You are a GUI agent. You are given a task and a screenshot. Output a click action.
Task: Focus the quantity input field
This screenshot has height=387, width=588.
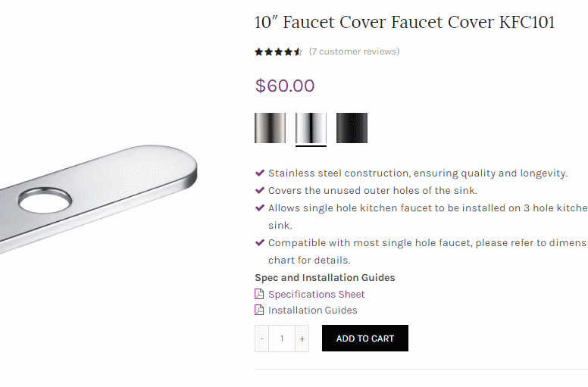[x=282, y=339]
